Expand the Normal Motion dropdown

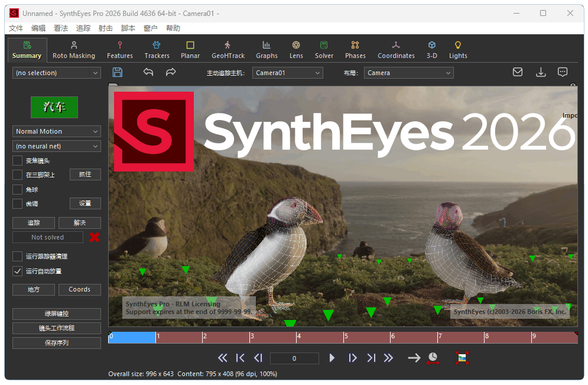57,131
